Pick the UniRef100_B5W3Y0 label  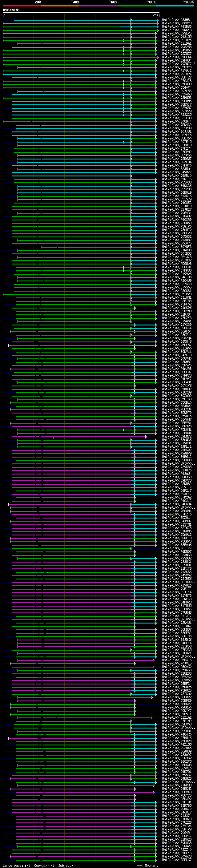pos(177,67)
